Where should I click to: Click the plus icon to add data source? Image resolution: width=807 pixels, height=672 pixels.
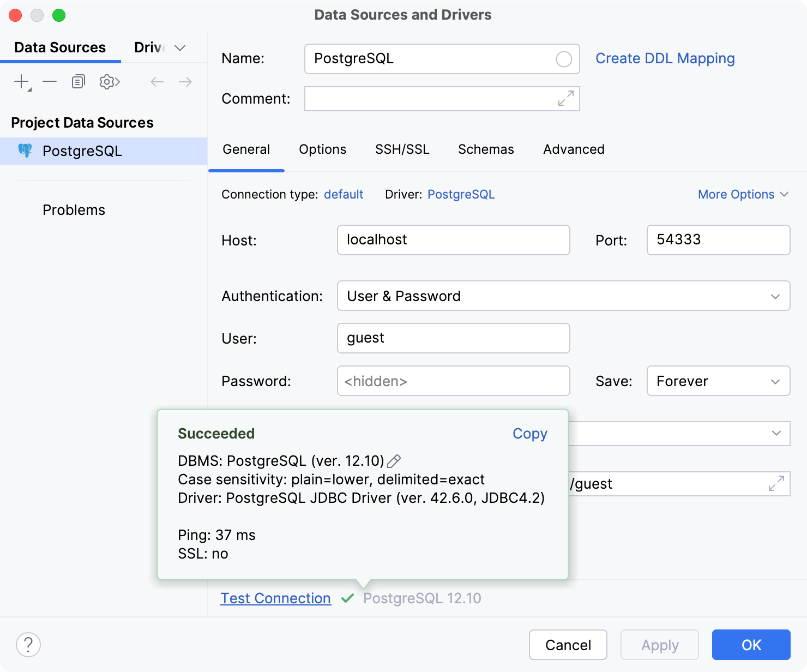(21, 82)
